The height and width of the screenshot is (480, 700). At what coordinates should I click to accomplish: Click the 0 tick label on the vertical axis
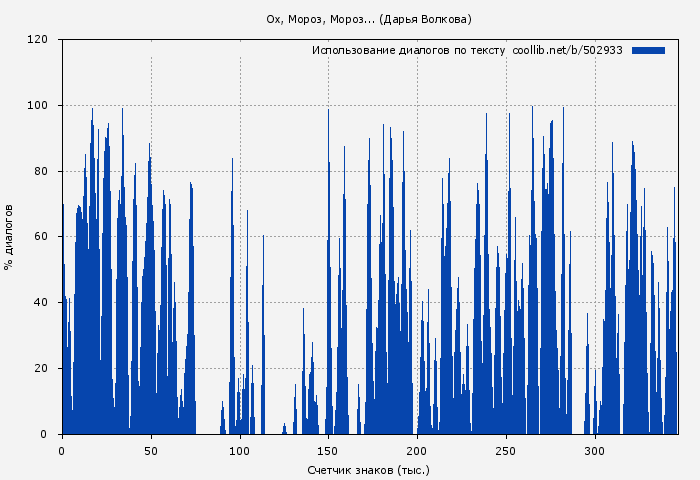44,434
